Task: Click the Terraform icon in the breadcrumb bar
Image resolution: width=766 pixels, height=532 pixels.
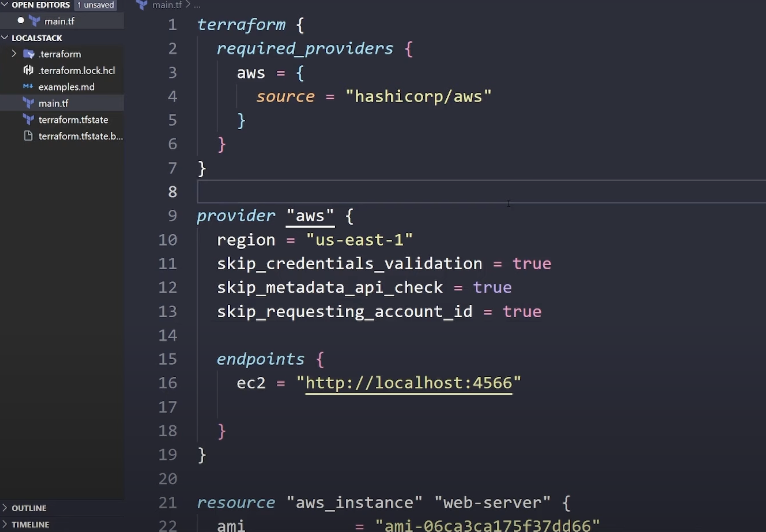Action: click(x=142, y=5)
